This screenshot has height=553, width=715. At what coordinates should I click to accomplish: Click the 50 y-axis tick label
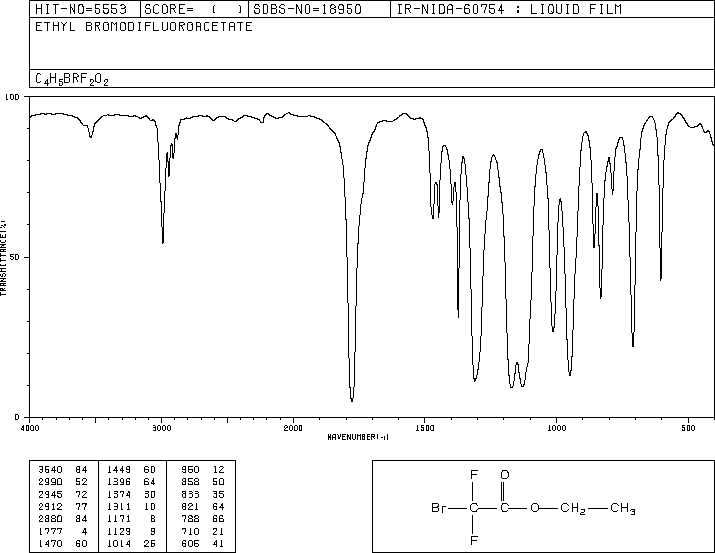(15, 257)
